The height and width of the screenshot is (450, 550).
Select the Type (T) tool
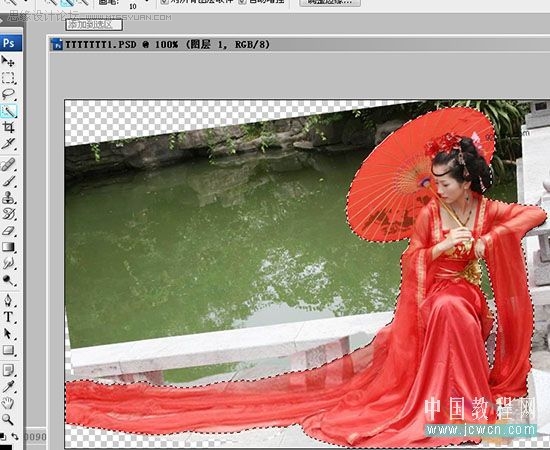(8, 317)
